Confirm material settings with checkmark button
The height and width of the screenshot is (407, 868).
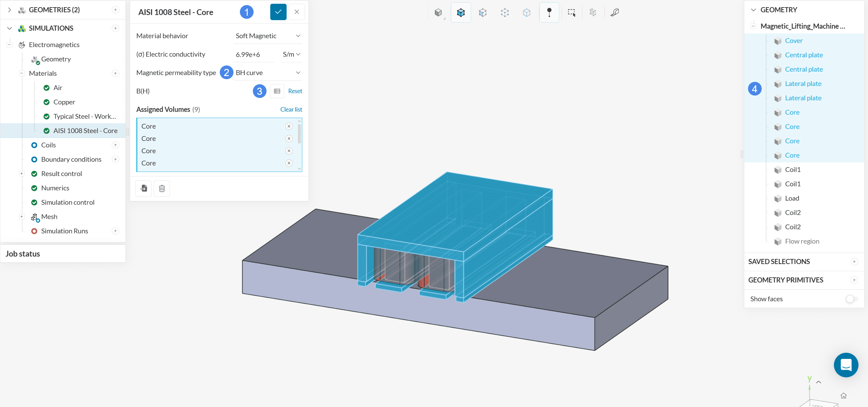pyautogui.click(x=278, y=12)
